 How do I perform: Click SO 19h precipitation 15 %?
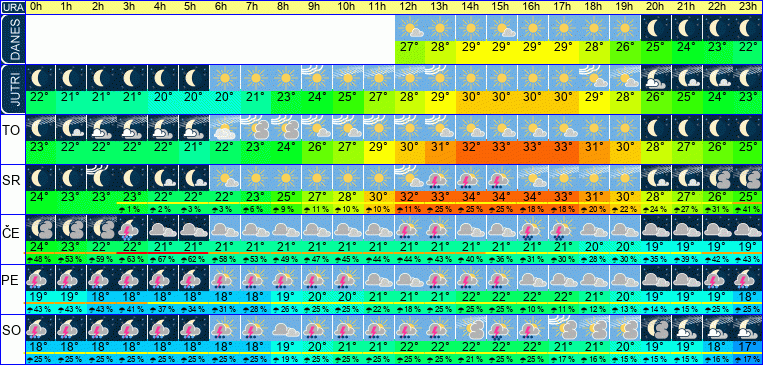click(625, 359)
